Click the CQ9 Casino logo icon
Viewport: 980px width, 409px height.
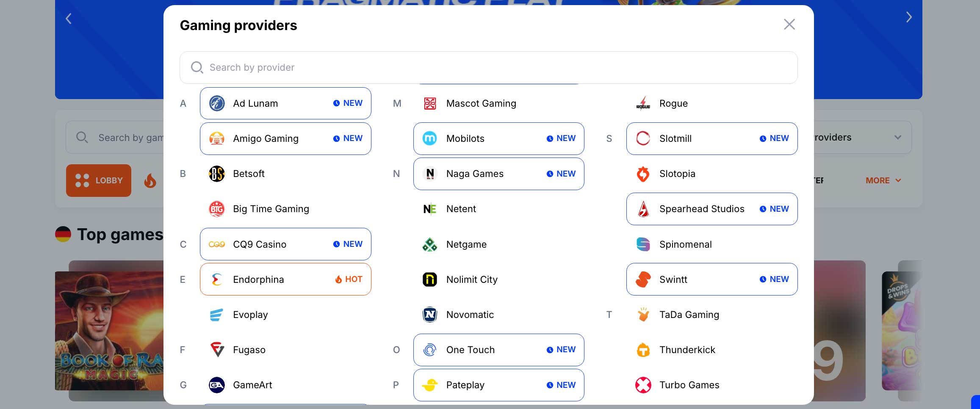click(x=217, y=244)
